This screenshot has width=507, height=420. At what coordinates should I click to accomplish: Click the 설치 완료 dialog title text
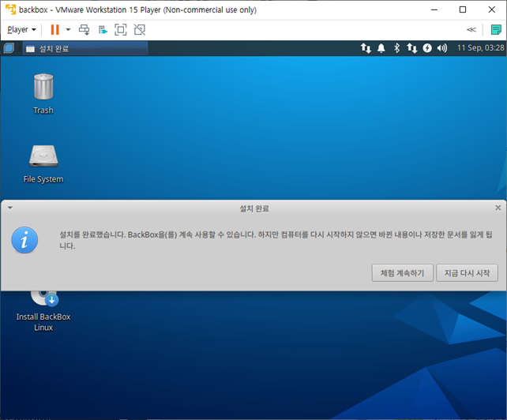(x=254, y=208)
